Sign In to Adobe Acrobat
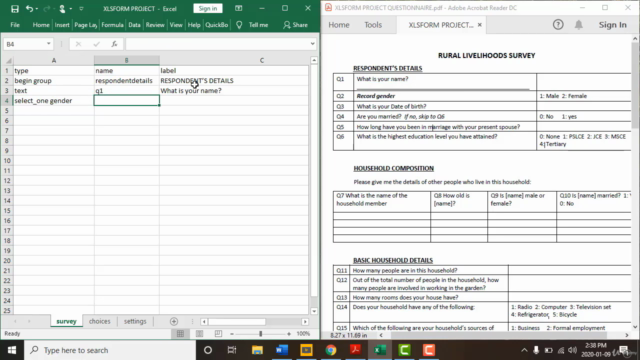 coord(613,25)
